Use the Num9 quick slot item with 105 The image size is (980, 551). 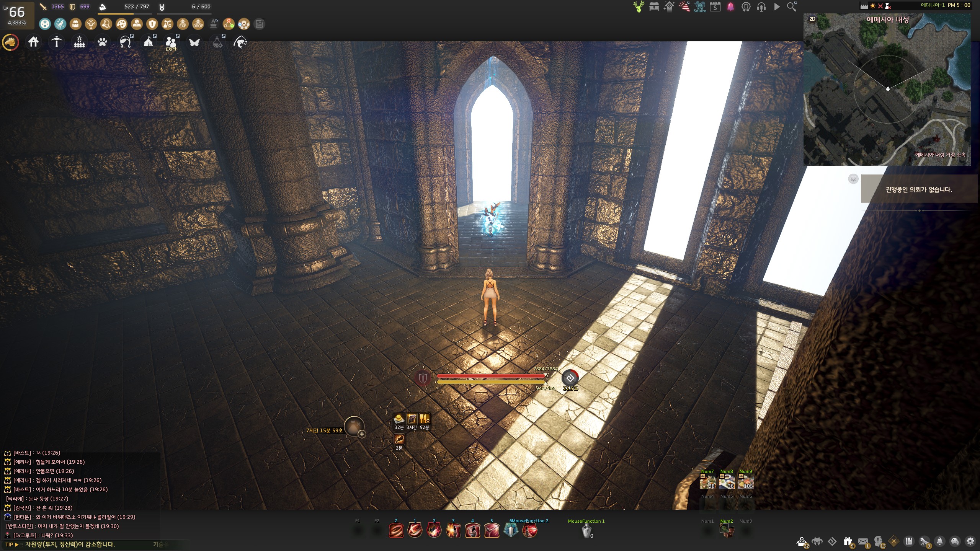pyautogui.click(x=746, y=481)
